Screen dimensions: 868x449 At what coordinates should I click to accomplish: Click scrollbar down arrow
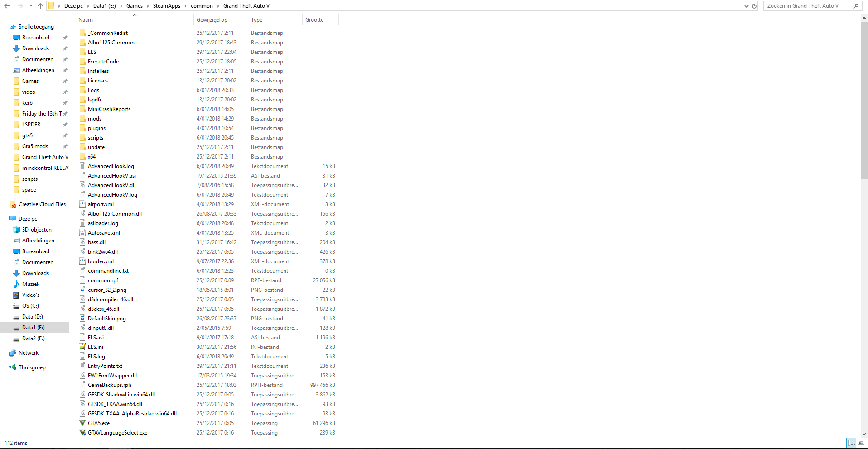(x=864, y=434)
